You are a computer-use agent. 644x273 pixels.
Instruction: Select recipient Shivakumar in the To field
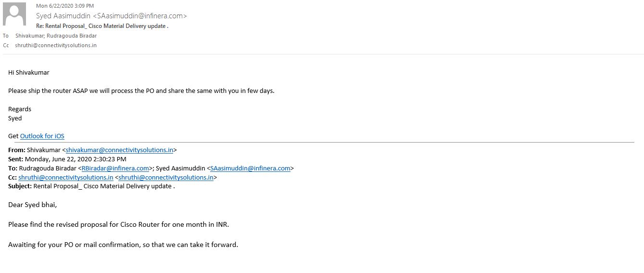(29, 36)
